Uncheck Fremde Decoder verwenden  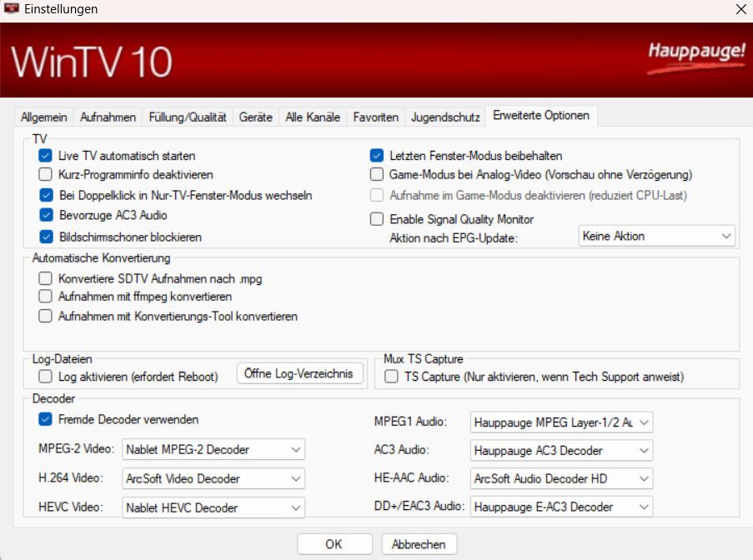point(46,419)
